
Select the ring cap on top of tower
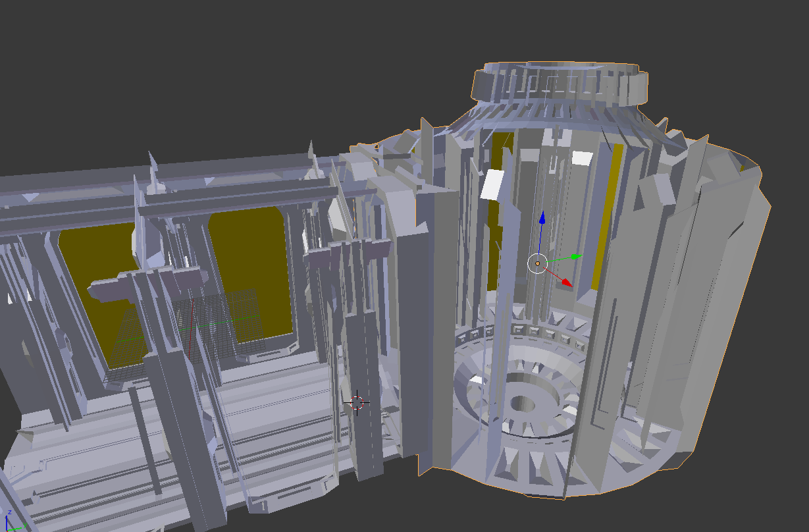click(x=560, y=82)
